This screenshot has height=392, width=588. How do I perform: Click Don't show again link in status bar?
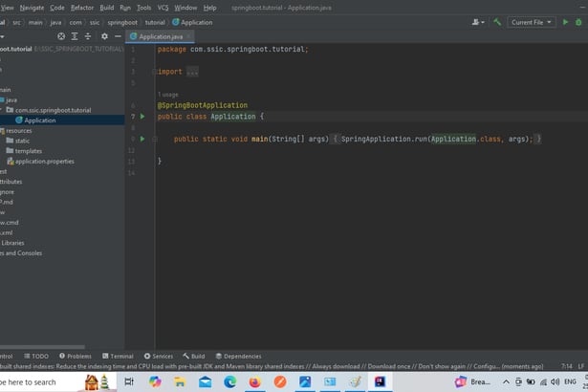click(x=442, y=366)
